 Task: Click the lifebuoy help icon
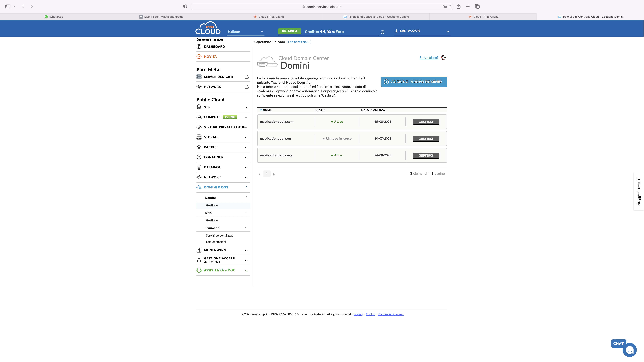(x=443, y=58)
